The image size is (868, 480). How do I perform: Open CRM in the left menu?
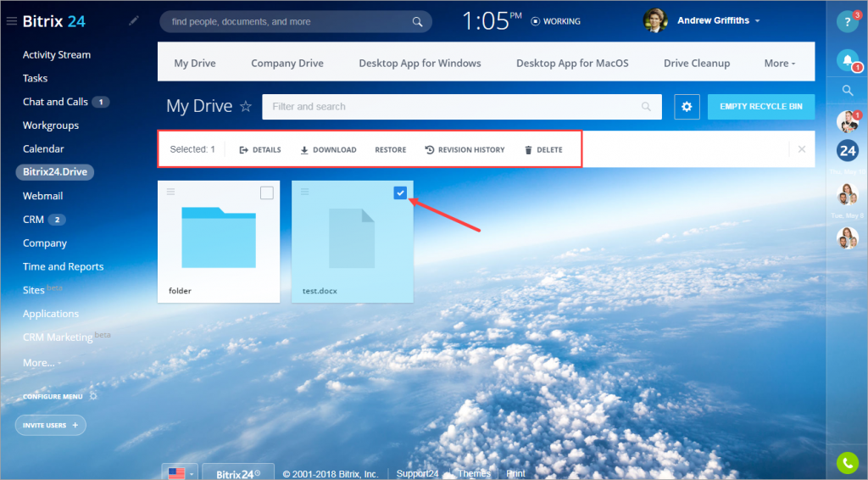(33, 220)
